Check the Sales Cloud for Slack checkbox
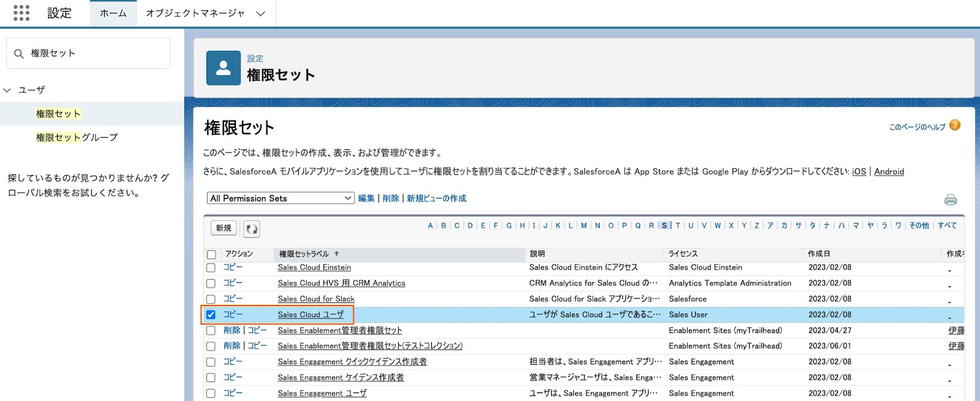Image resolution: width=980 pixels, height=401 pixels. point(211,299)
